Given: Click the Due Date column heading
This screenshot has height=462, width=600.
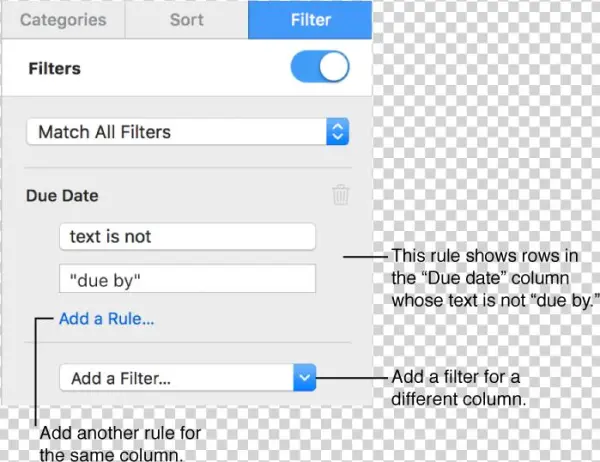Looking at the screenshot, I should pos(62,196).
